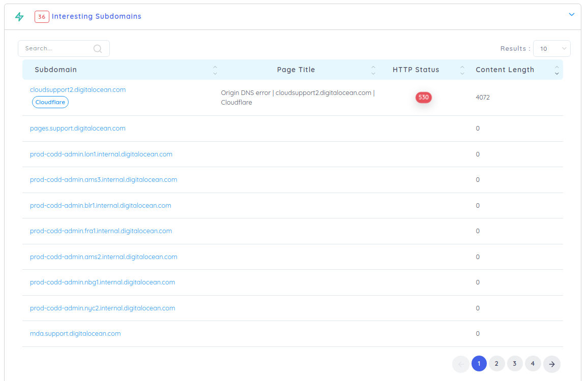Sort table by HTTP Status arrows

[x=462, y=70]
